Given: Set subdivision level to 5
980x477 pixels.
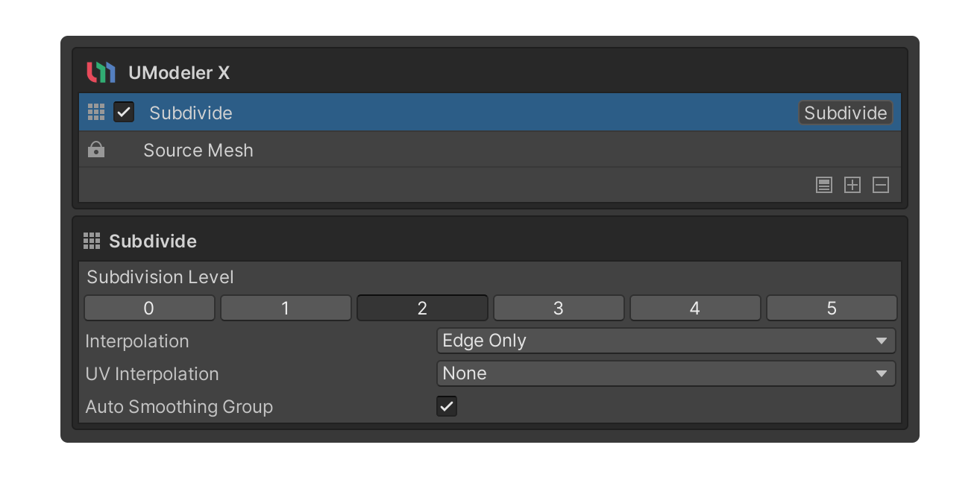Looking at the screenshot, I should pos(832,309).
